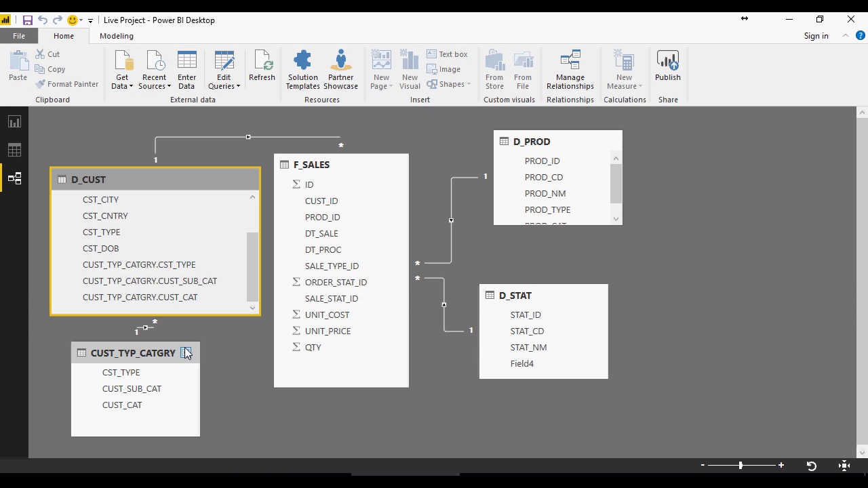The height and width of the screenshot is (488, 868).
Task: Select the ORDER_STAT_ID field
Action: coord(336,282)
